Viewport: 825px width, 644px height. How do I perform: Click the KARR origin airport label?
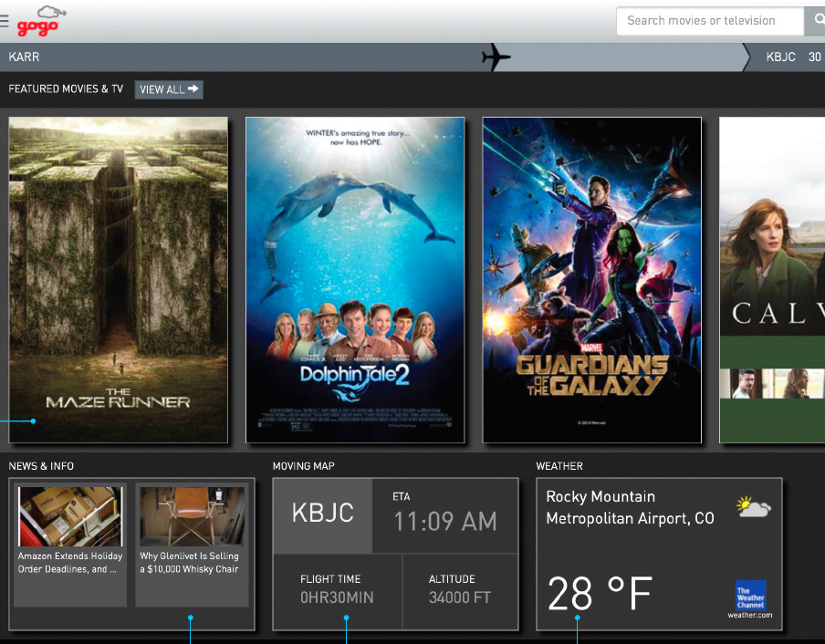pyautogui.click(x=24, y=57)
